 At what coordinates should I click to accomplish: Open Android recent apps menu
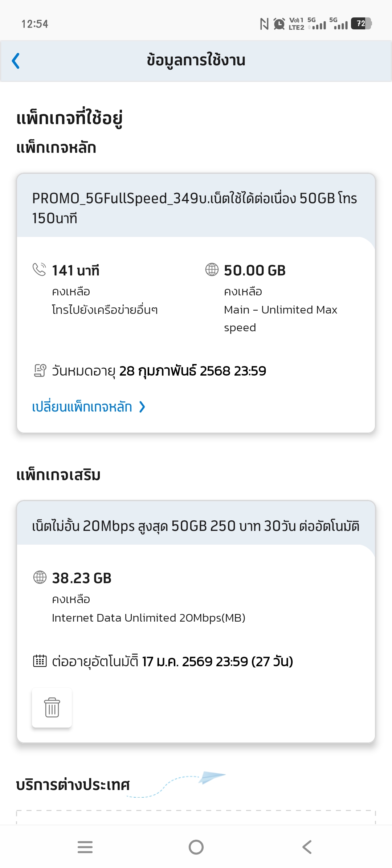point(85,847)
